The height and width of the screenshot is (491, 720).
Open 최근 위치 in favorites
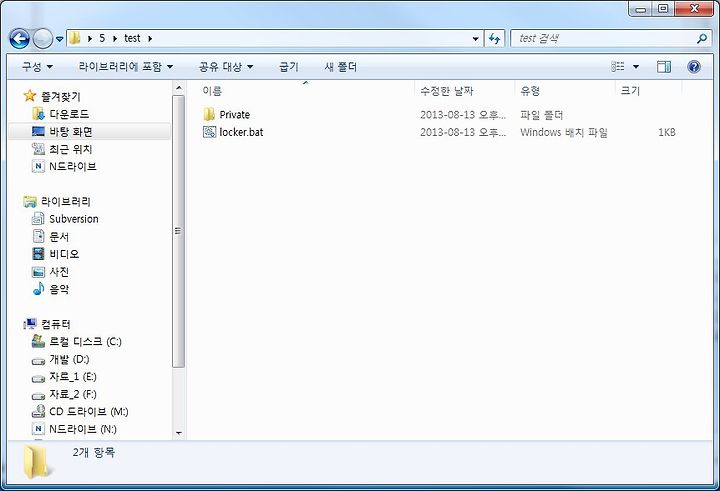71,149
